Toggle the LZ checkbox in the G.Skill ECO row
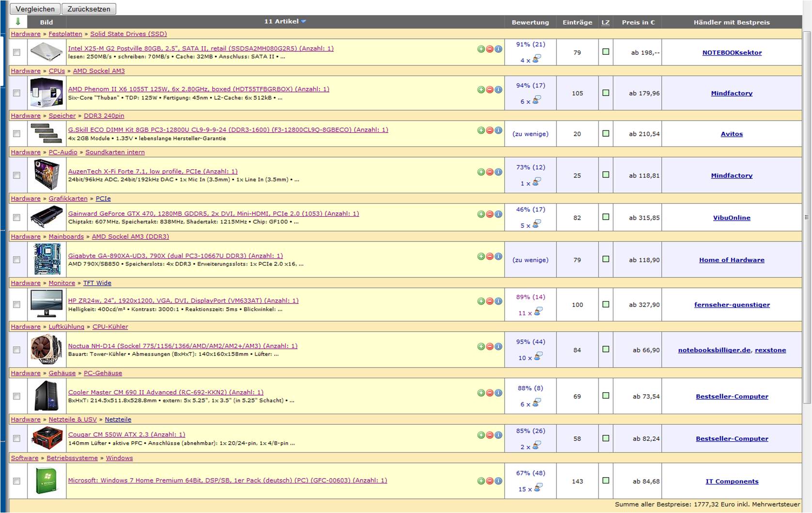The image size is (812, 513). [x=606, y=133]
